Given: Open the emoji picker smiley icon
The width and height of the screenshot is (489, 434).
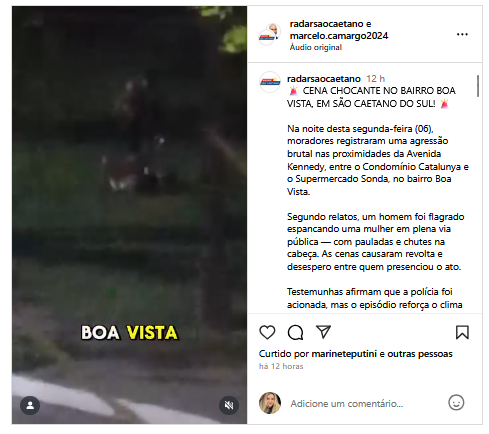Looking at the screenshot, I should pos(456,403).
